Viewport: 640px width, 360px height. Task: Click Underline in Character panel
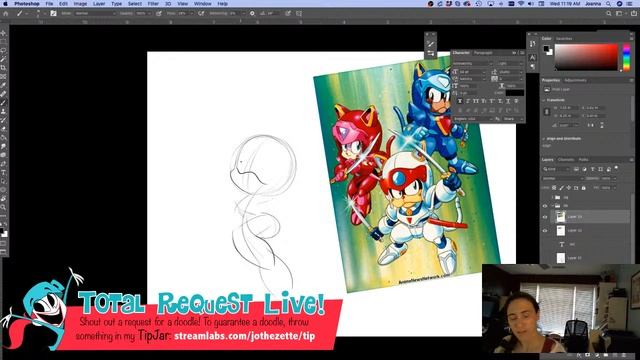(508, 101)
